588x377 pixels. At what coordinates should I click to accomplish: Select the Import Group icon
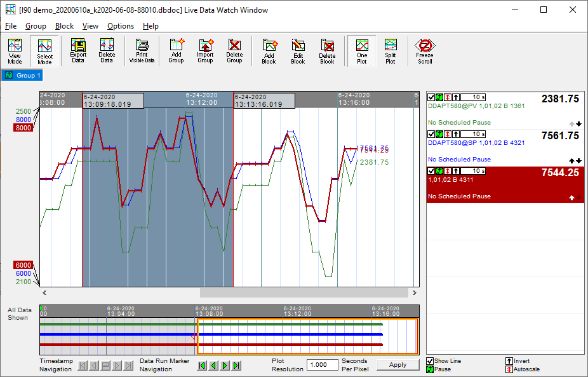[206, 51]
